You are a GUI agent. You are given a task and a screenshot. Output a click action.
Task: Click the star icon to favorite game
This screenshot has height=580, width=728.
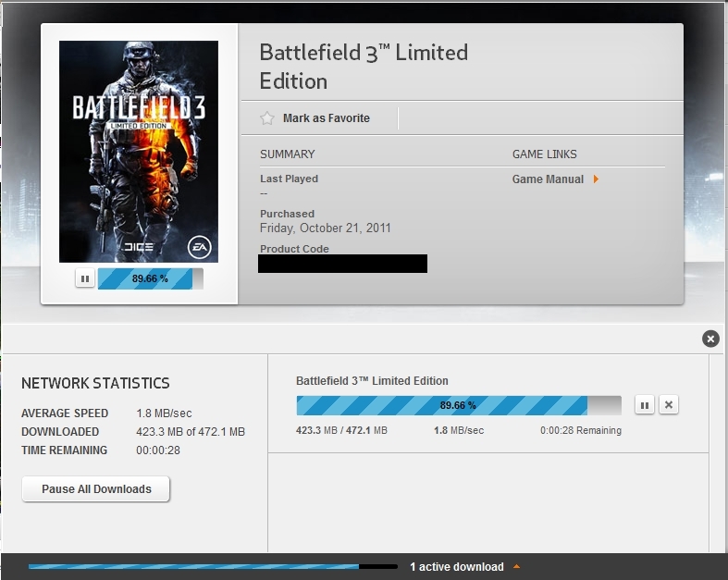(267, 118)
